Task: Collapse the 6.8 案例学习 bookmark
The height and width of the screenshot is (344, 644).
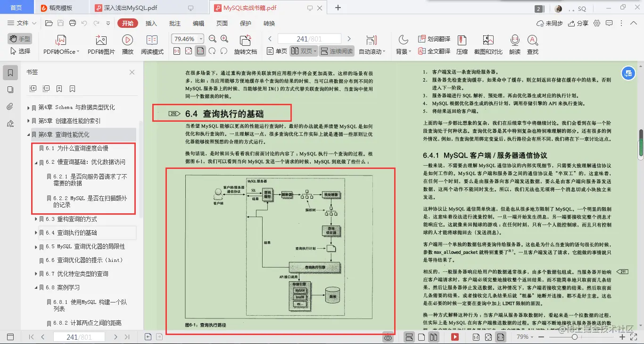Action: click(x=36, y=287)
